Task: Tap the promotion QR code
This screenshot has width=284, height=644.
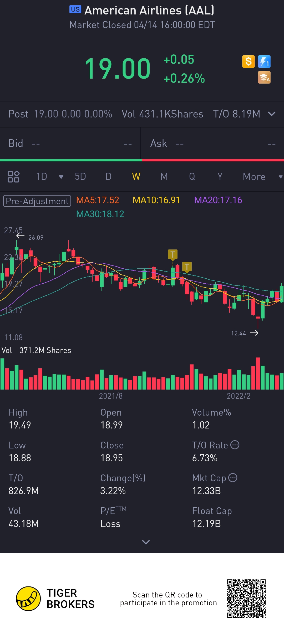Action: tap(246, 599)
